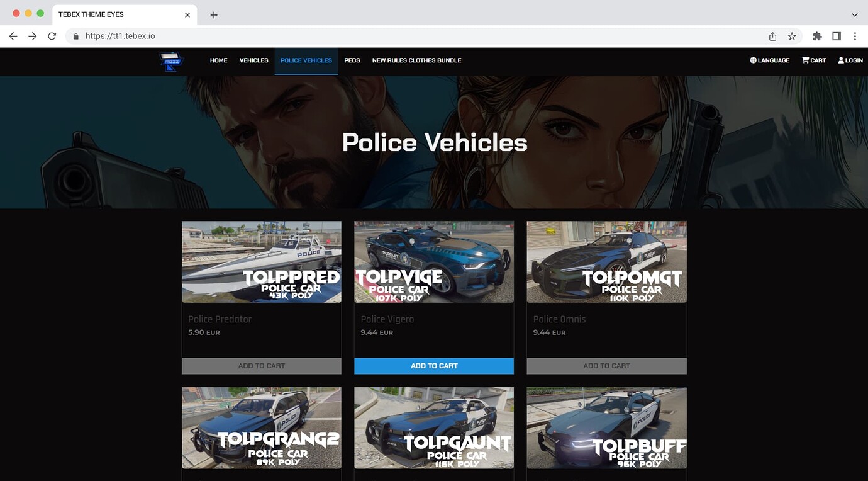This screenshot has height=481, width=868.
Task: Bookmark the page using the star icon
Action: 791,36
